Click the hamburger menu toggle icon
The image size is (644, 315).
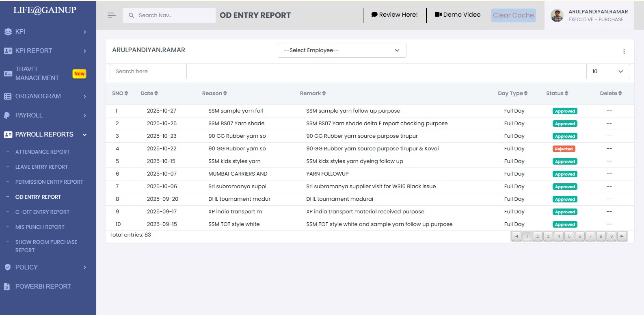point(111,15)
